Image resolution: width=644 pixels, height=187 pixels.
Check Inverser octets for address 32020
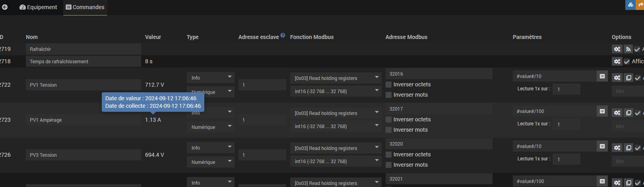pyautogui.click(x=389, y=154)
